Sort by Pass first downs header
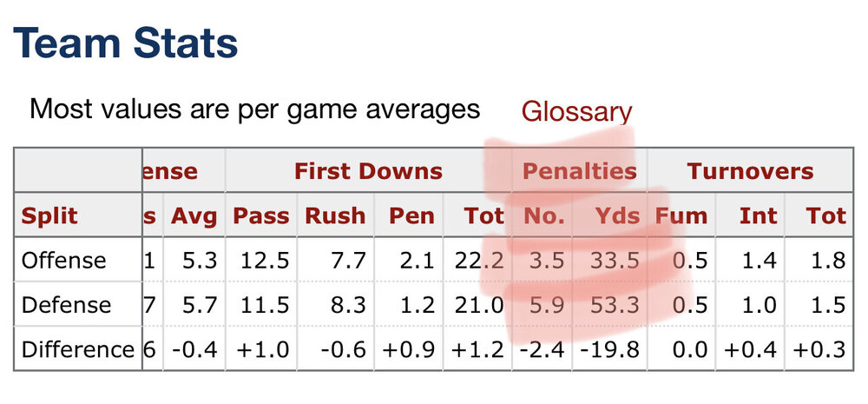This screenshot has width=868, height=404. [260, 216]
